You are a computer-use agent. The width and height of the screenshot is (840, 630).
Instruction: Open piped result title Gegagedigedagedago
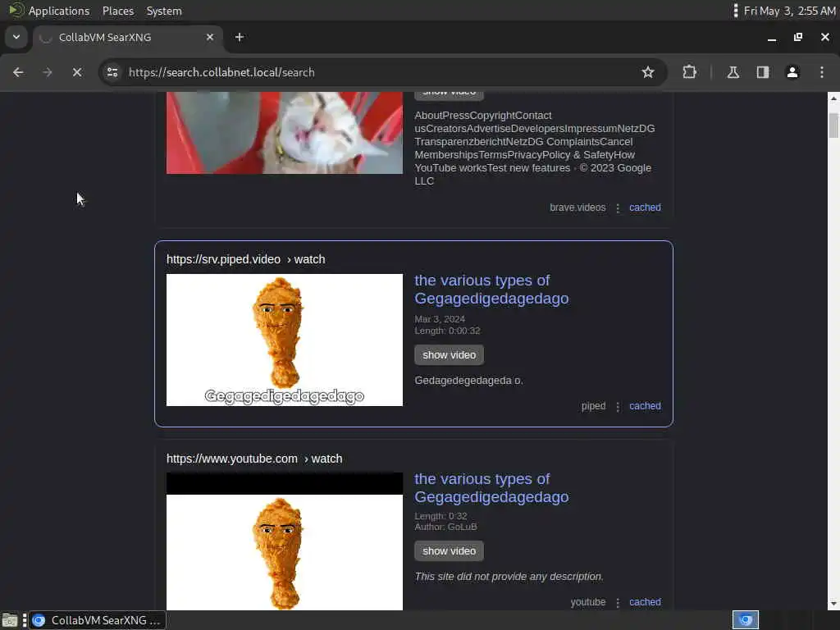(x=491, y=290)
